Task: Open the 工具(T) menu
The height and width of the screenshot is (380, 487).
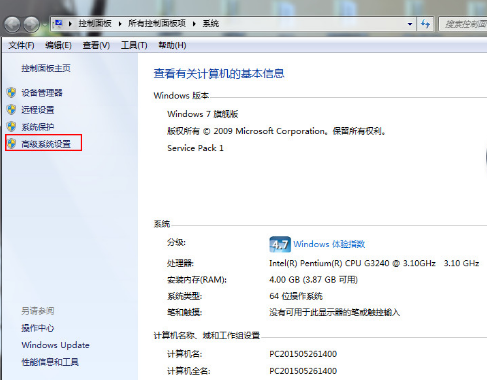Action: pos(134,45)
